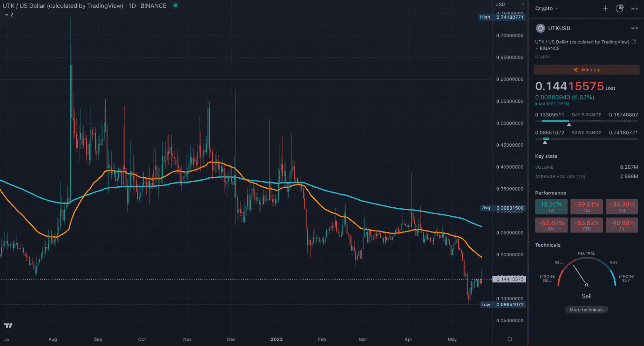
Task: Select the 6M performance tile -62.87%
Action: pyautogui.click(x=551, y=225)
